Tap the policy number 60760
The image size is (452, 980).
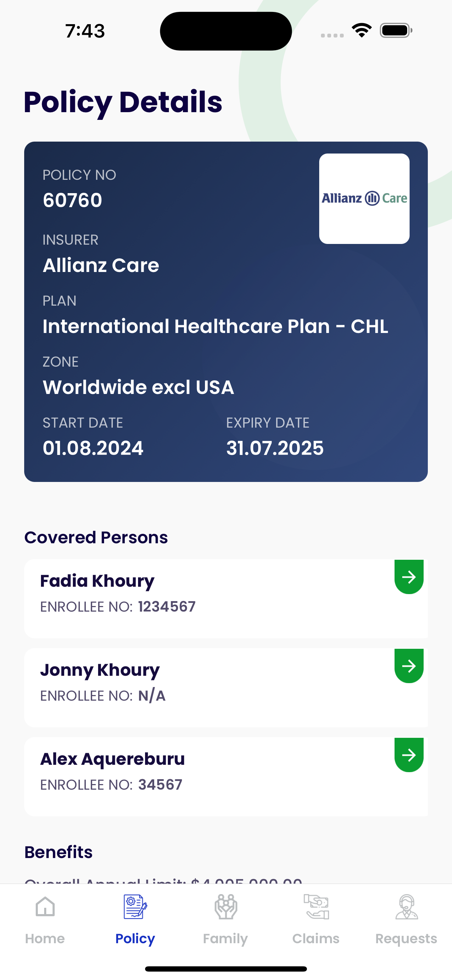[72, 200]
